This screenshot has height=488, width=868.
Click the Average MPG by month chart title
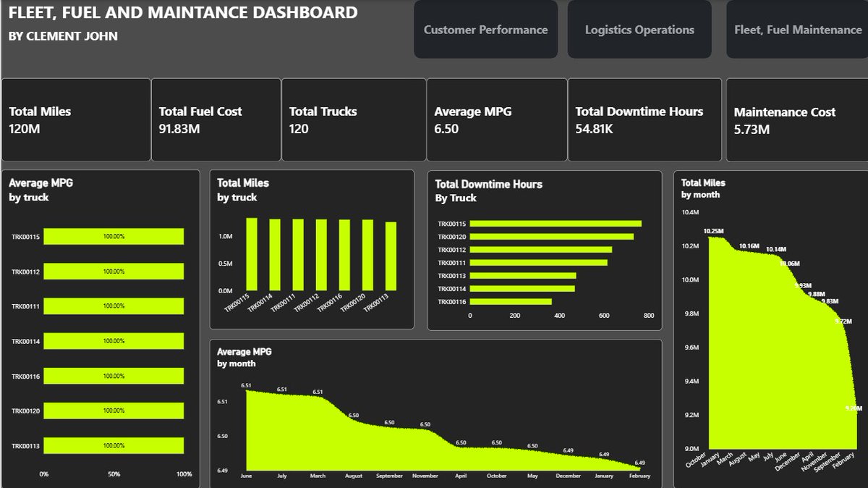[x=244, y=357]
